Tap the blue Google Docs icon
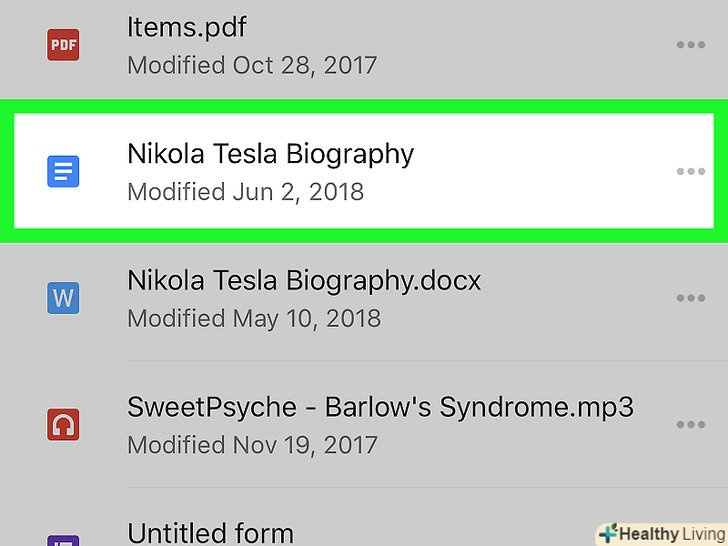 pyautogui.click(x=64, y=172)
